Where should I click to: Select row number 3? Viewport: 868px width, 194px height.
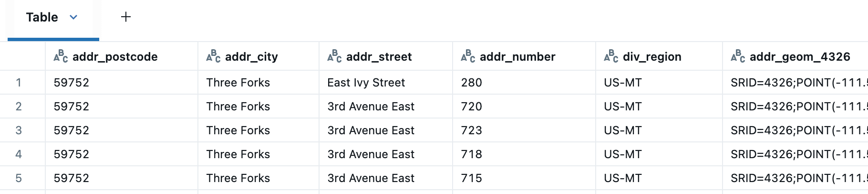coord(19,130)
